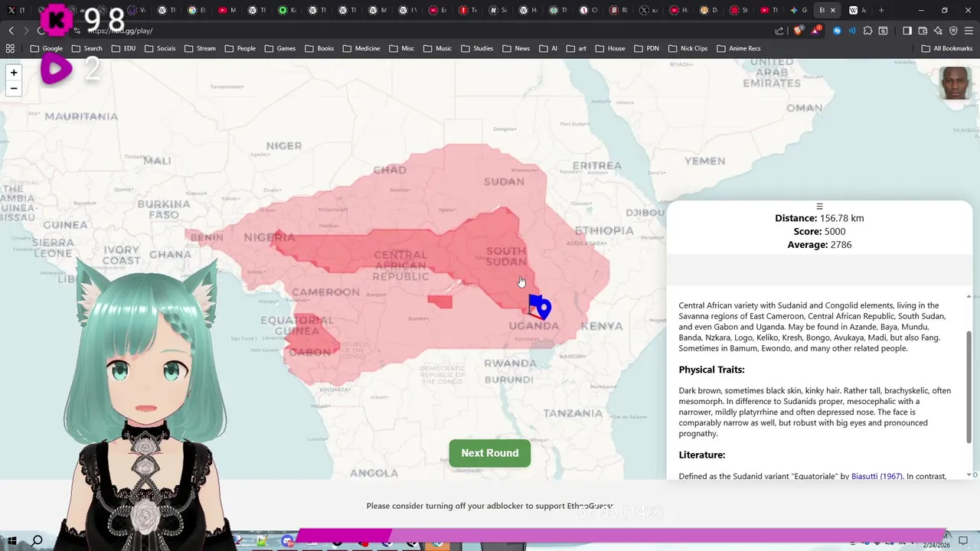
Task: Click the Shazam extension icon
Action: (837, 31)
